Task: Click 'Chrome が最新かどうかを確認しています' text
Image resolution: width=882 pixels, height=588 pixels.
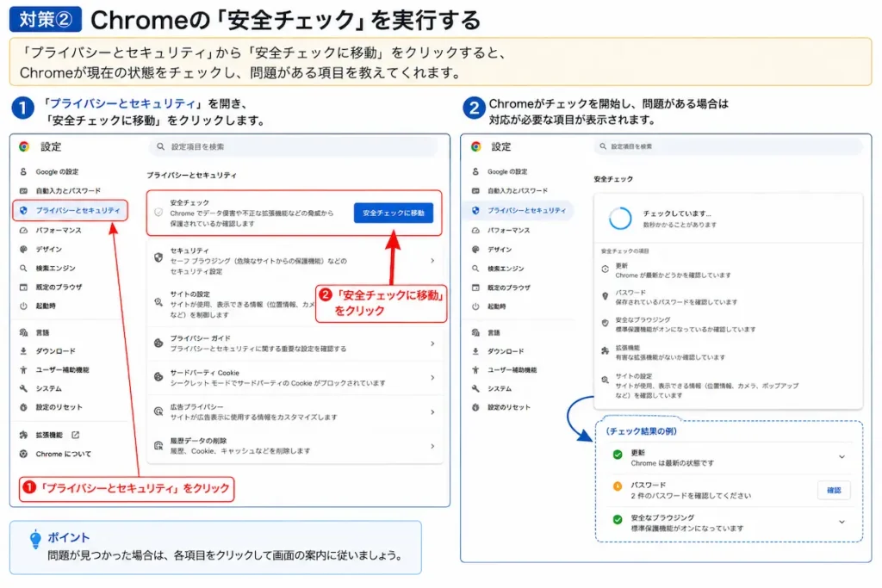Action: [673, 275]
